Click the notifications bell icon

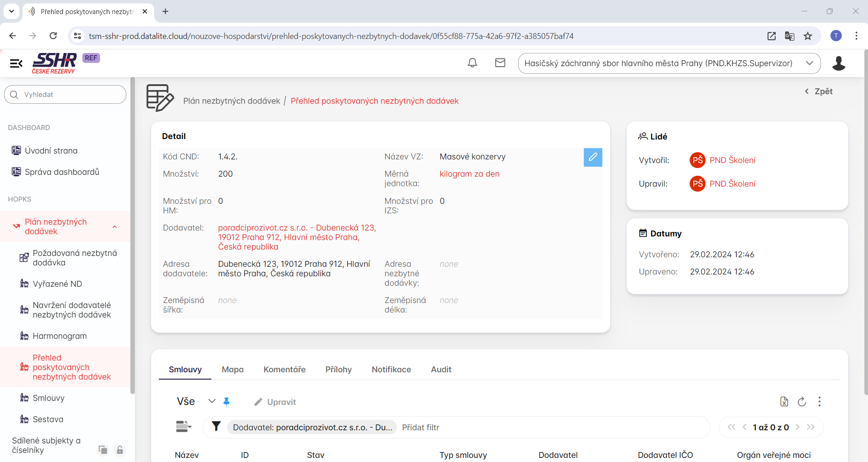[472, 63]
